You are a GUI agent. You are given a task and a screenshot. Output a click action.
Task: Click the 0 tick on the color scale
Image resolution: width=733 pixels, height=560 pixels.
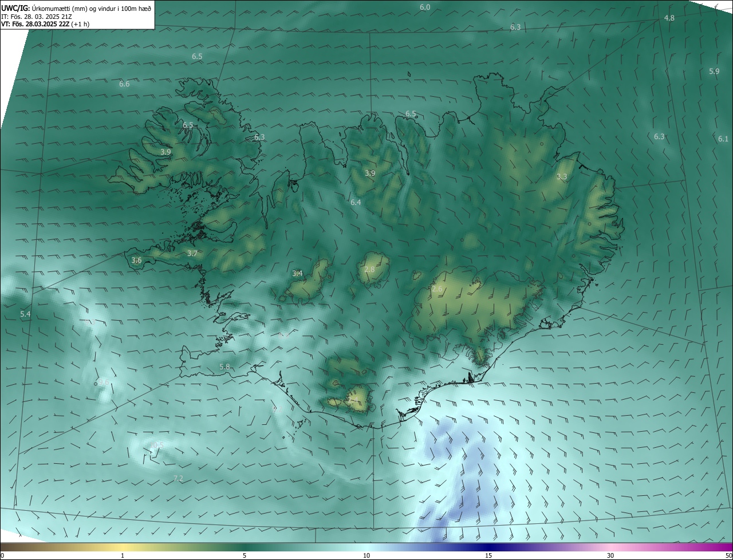[x=2, y=555]
